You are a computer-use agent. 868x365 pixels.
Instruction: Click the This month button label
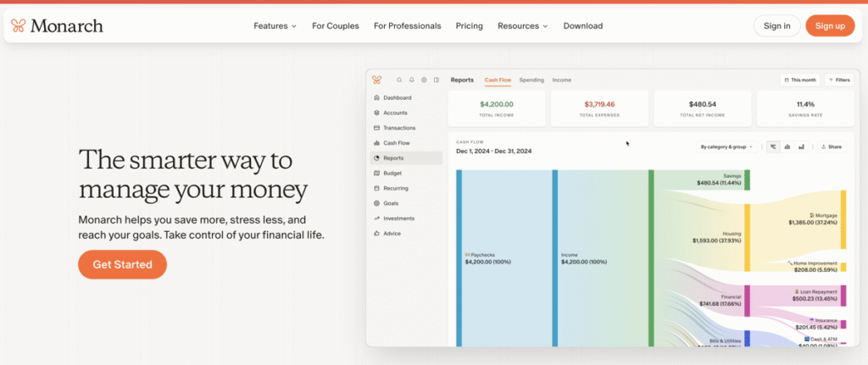tap(804, 80)
